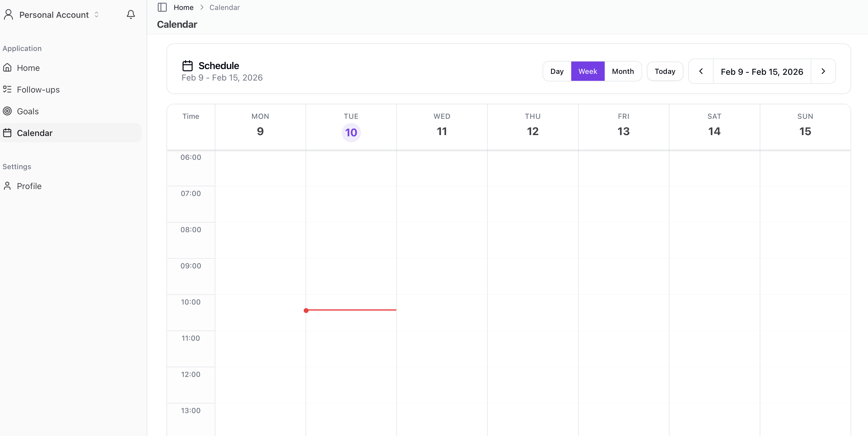The height and width of the screenshot is (436, 868).
Task: Expand the Personal Account switcher chevrons
Action: pos(97,14)
